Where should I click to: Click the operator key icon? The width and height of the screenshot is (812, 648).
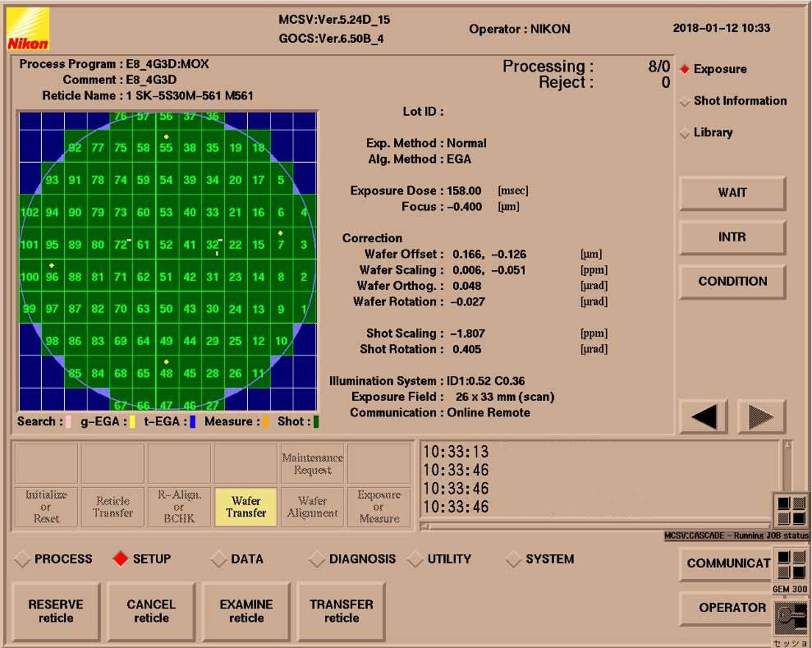(x=792, y=618)
